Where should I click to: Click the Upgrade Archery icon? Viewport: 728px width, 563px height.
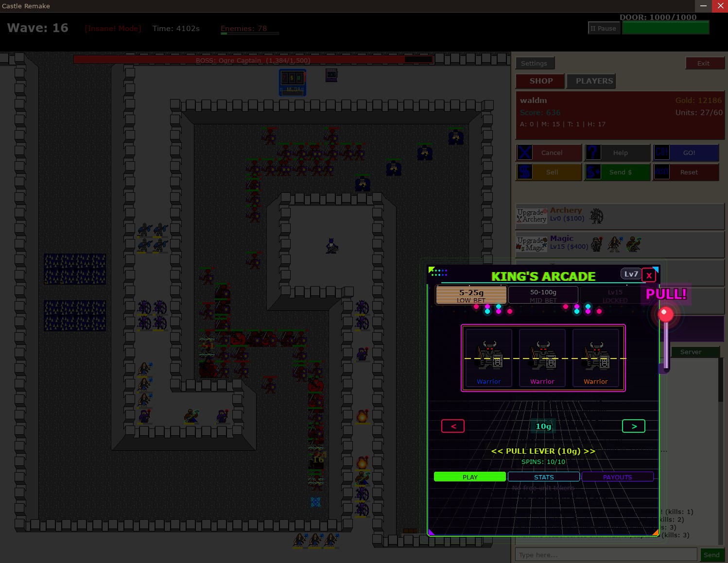532,216
